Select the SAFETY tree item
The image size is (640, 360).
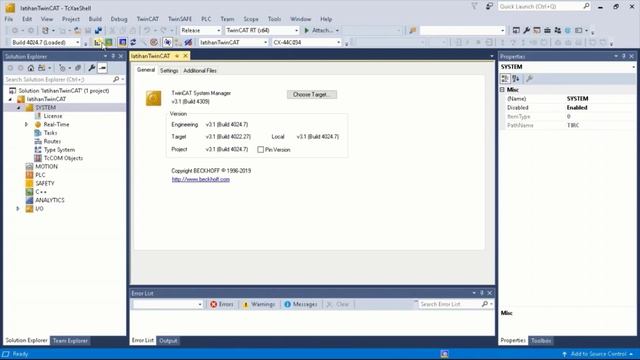coord(45,184)
